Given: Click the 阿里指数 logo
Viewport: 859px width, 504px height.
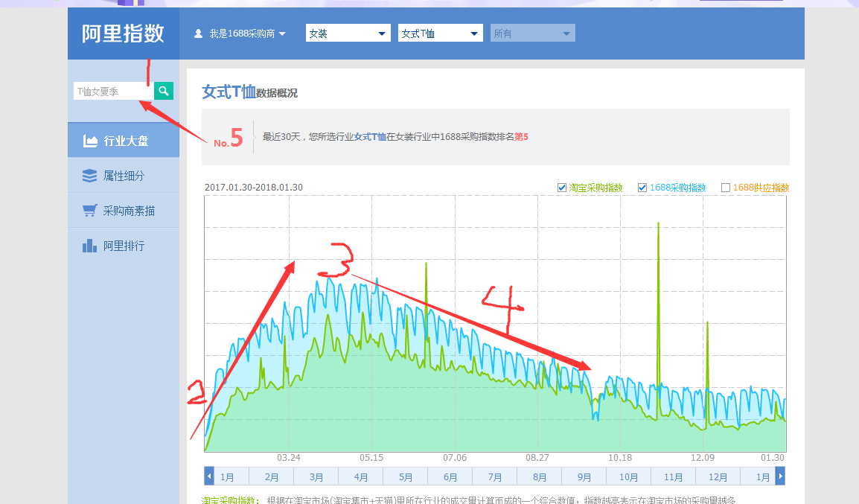Looking at the screenshot, I should (123, 34).
